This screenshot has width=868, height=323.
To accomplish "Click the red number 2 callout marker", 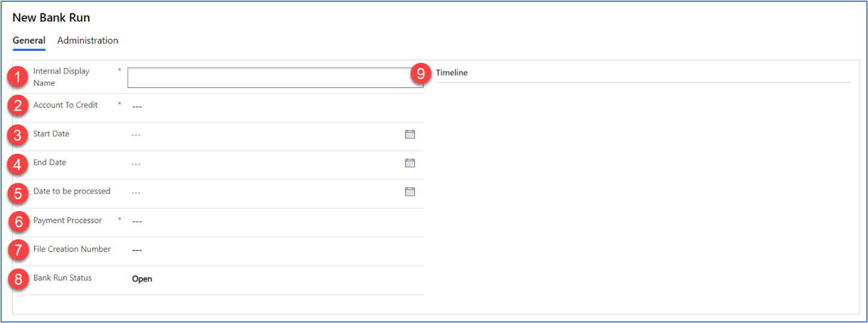I will coord(19,106).
